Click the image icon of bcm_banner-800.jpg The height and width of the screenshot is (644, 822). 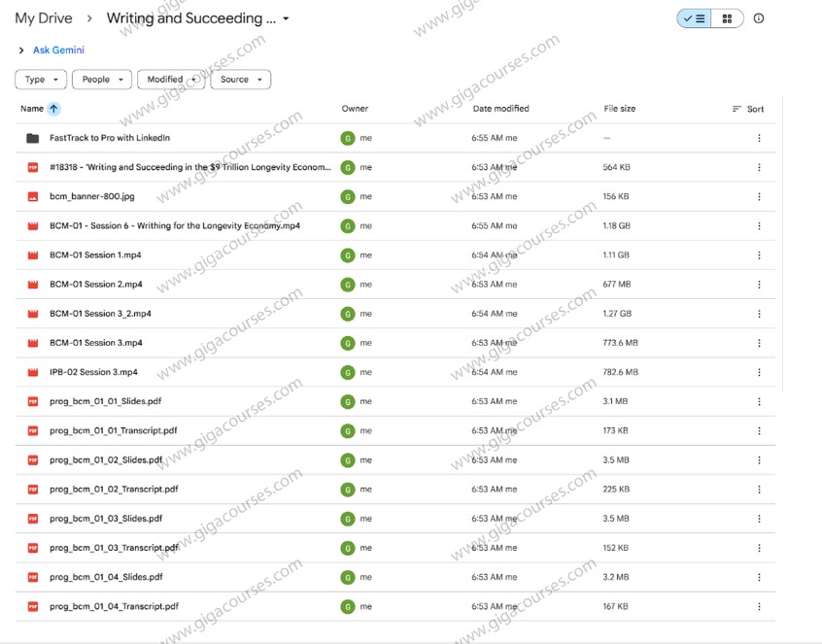pyautogui.click(x=33, y=196)
